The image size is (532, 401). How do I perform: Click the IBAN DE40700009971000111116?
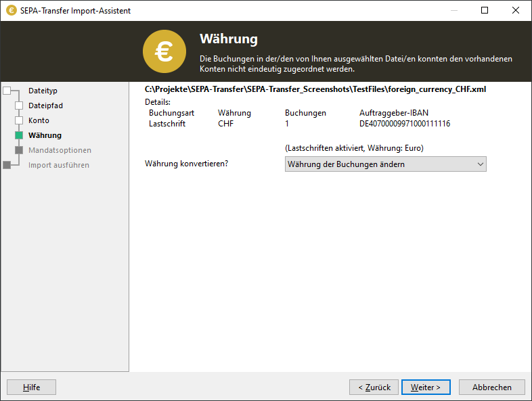pos(405,124)
